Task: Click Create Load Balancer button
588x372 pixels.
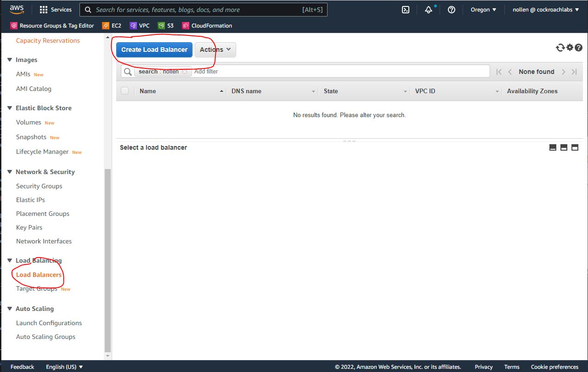Action: point(154,50)
